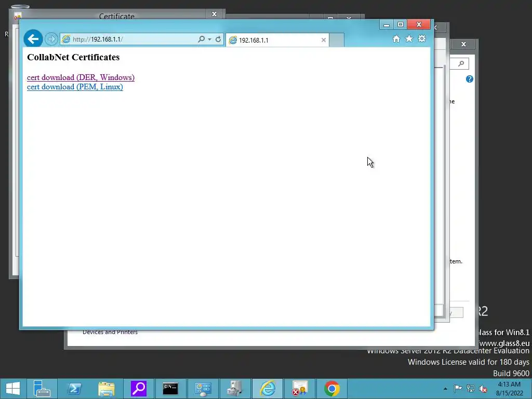Viewport: 532px width, 399px height.
Task: Refresh the page with the reload icon
Action: (218, 39)
